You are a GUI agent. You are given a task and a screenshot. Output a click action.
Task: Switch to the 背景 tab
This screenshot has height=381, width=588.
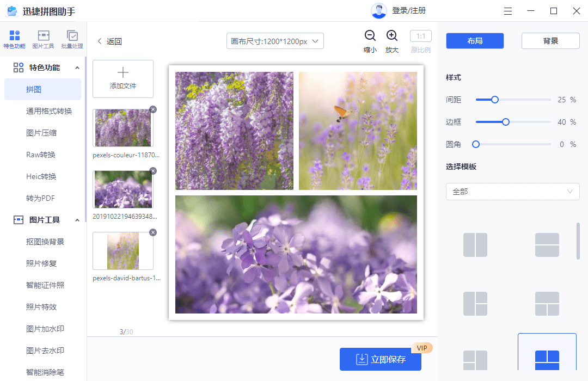pos(550,41)
